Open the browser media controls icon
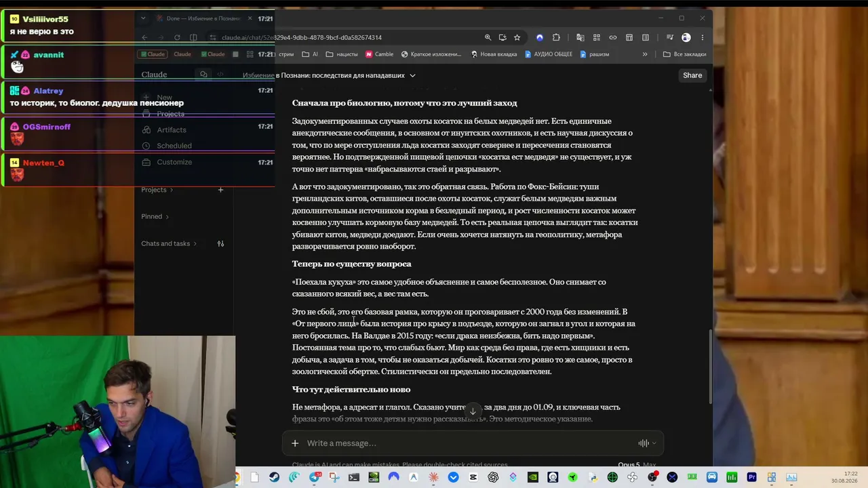Image resolution: width=868 pixels, height=488 pixels. pos(669,37)
